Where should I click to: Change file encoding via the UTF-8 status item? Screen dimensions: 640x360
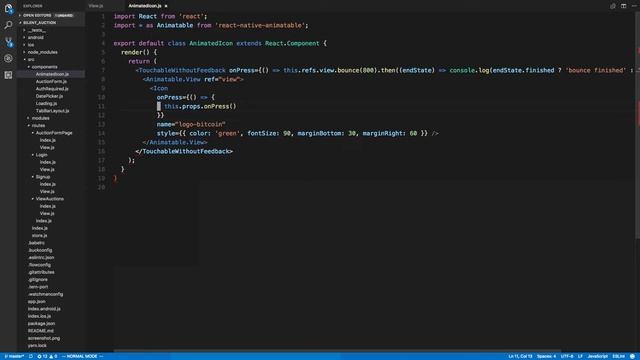[567, 356]
